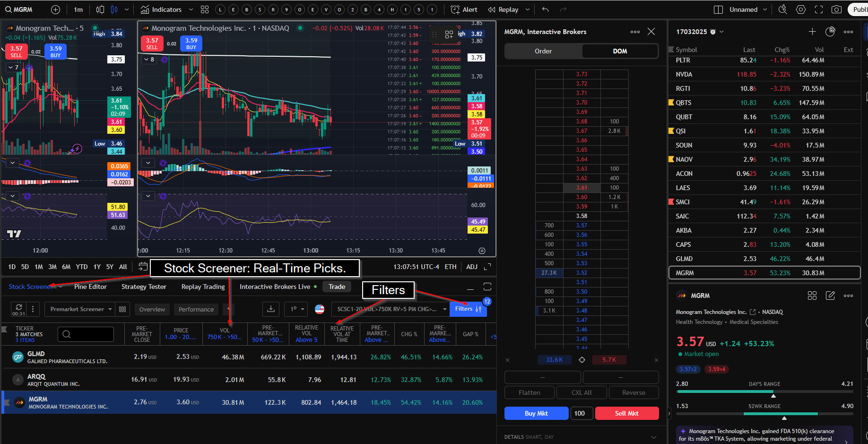
Task: Switch the order panel to Order
Action: [543, 51]
